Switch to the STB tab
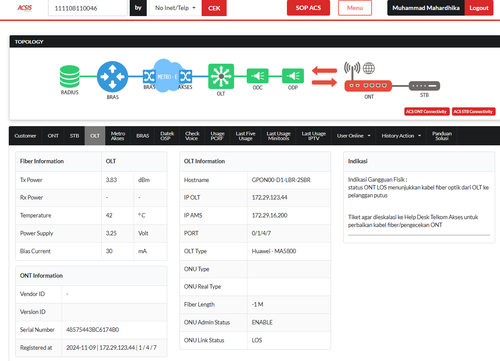 pyautogui.click(x=74, y=136)
